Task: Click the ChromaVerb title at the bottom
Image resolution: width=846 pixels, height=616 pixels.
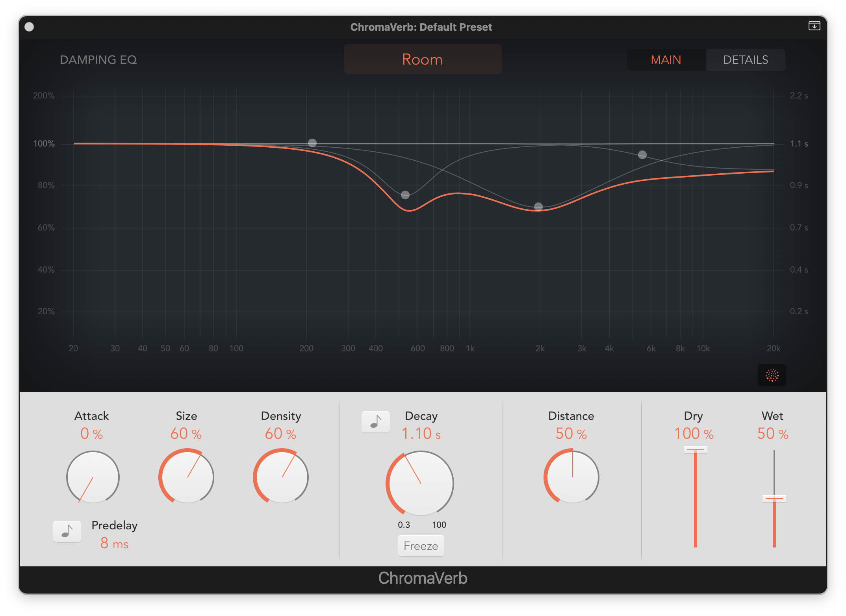Action: click(423, 578)
